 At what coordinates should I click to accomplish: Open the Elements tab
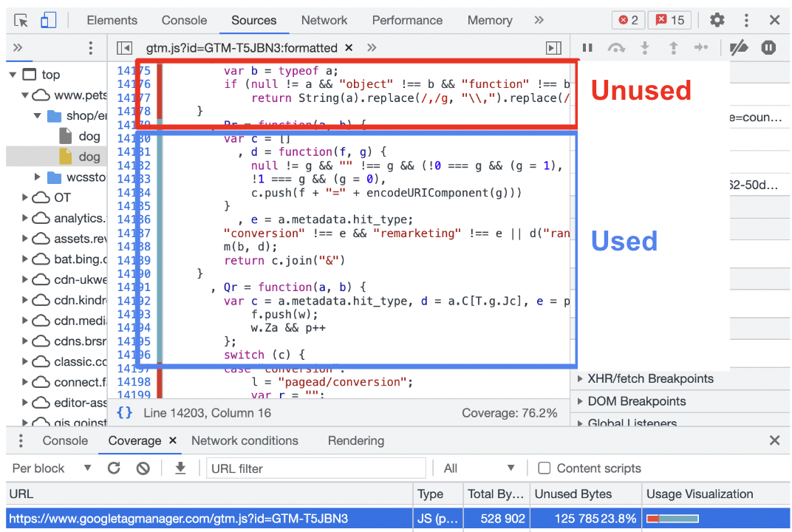coord(112,20)
